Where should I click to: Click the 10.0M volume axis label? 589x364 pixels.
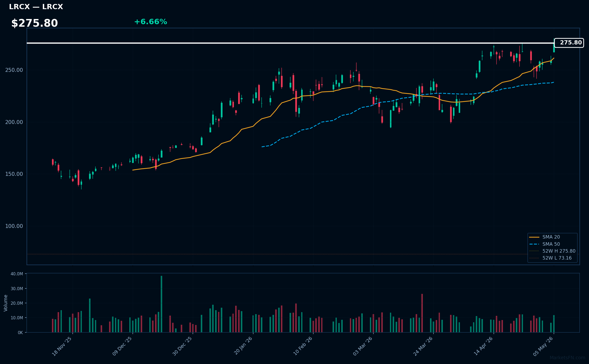(17, 318)
